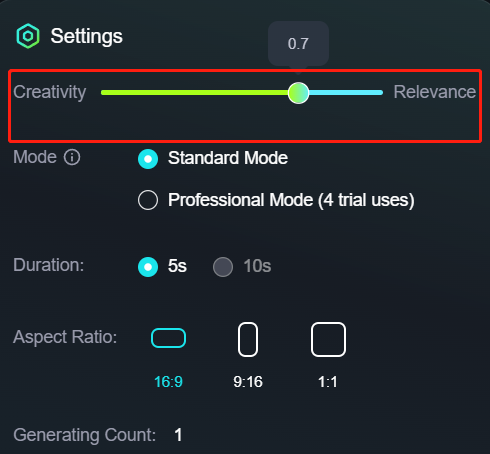Select Standard Mode radio button
Screen dimensions: 490x454
coord(148,159)
